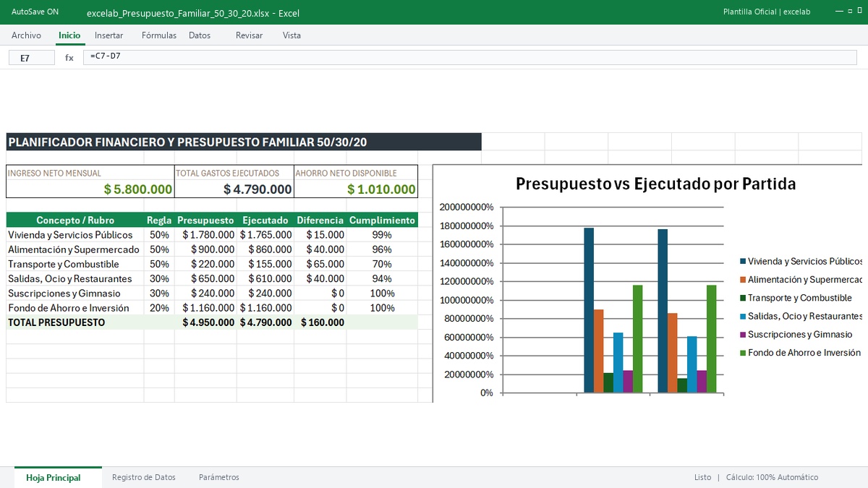
Task: Select the chart title 'Presupuesto vs Ejecutado por Partida'
Action: pyautogui.click(x=655, y=184)
